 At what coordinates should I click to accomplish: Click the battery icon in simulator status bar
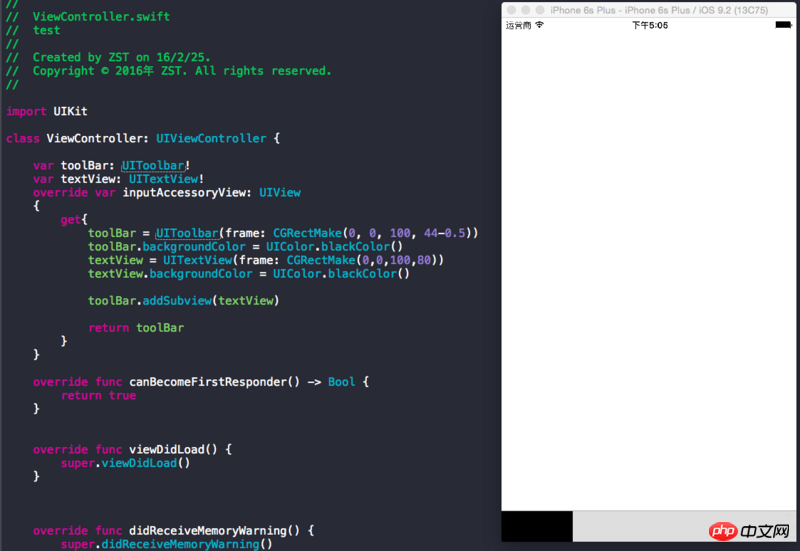pyautogui.click(x=783, y=24)
